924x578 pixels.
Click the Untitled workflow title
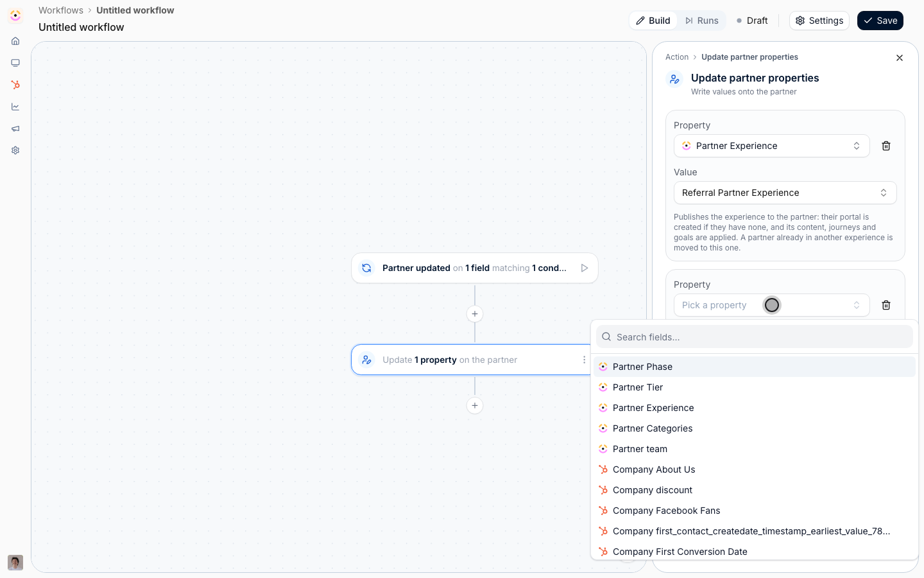pos(81,27)
